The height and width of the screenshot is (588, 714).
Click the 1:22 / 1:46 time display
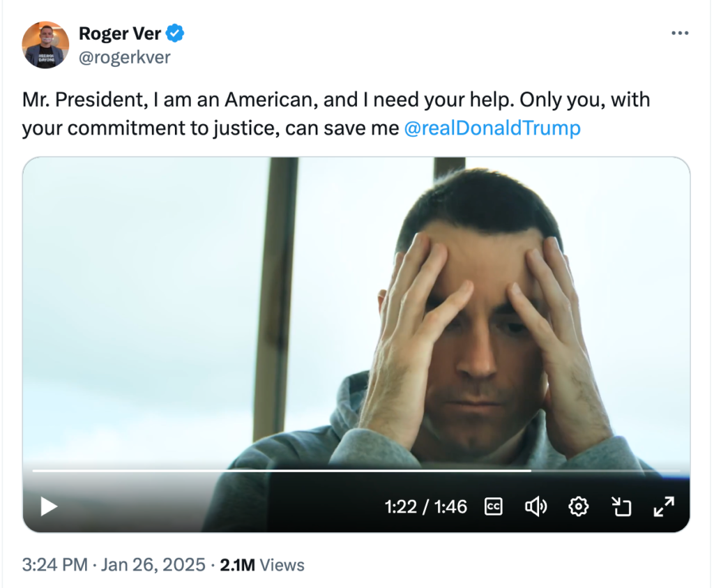point(425,506)
